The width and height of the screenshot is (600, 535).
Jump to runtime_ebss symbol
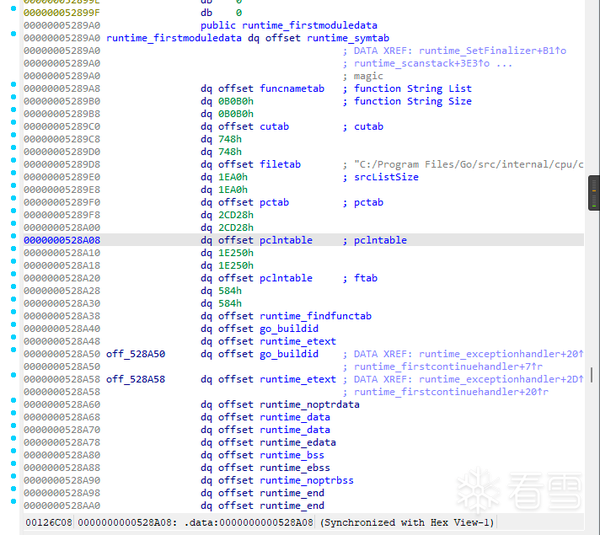(295, 467)
